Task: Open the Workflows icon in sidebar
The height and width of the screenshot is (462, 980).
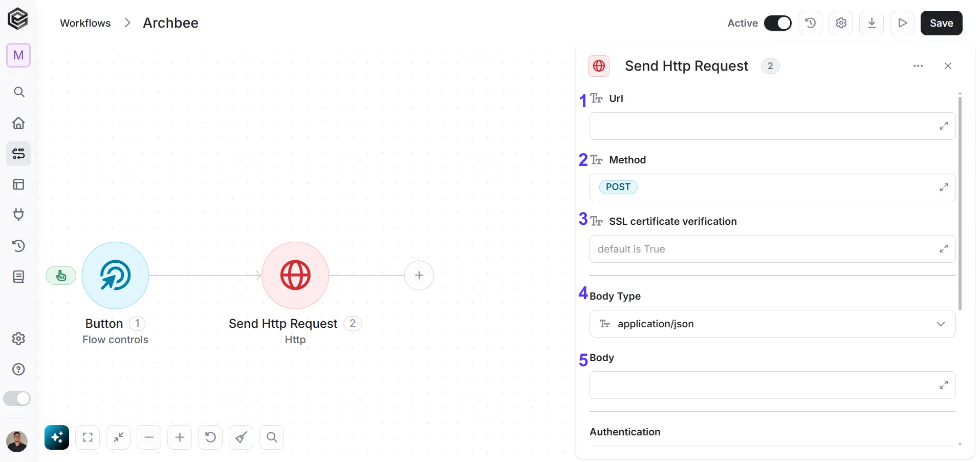Action: tap(19, 154)
